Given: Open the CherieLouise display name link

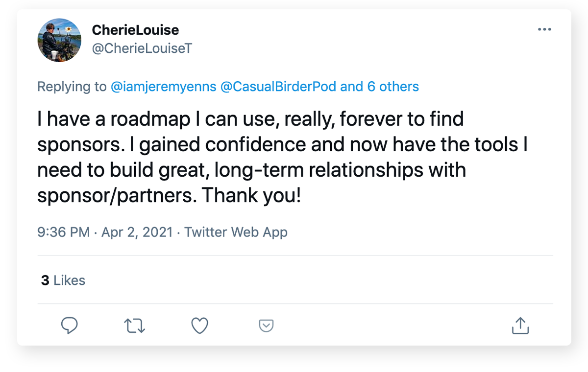Looking at the screenshot, I should [135, 30].
